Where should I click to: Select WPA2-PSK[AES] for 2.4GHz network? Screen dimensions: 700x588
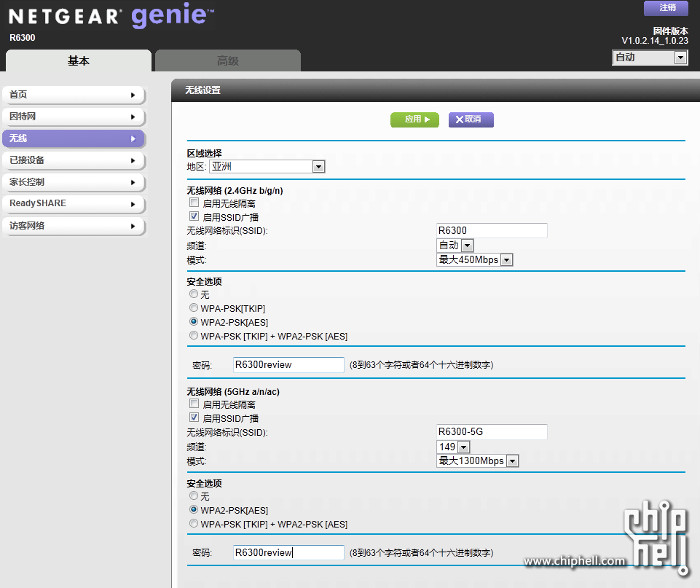coord(193,321)
